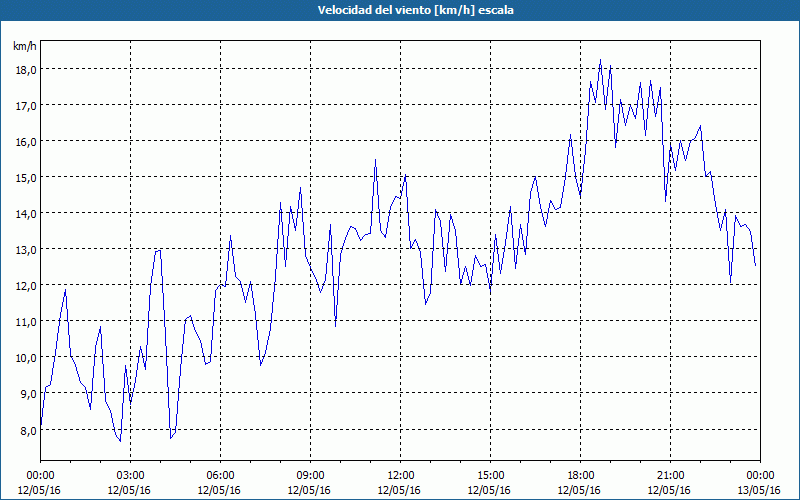
Task: Click the 00:00 time label above 13/05/16
Action: 761,476
